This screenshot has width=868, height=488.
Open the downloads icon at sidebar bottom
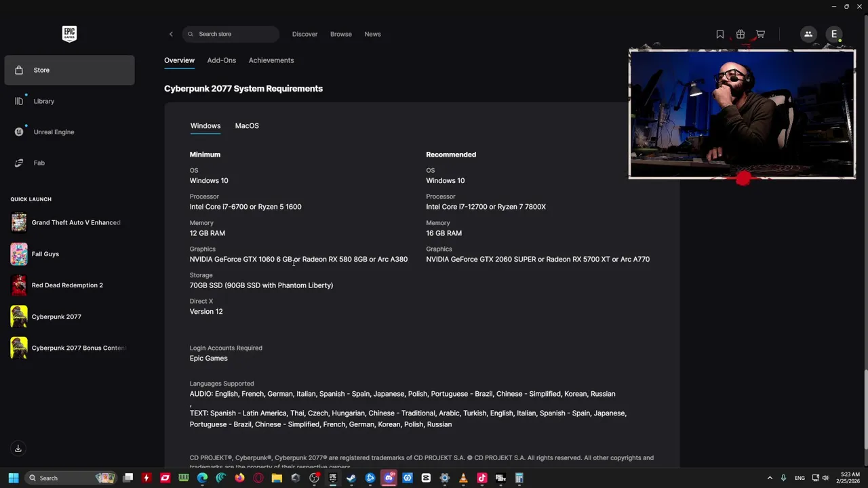pyautogui.click(x=18, y=448)
